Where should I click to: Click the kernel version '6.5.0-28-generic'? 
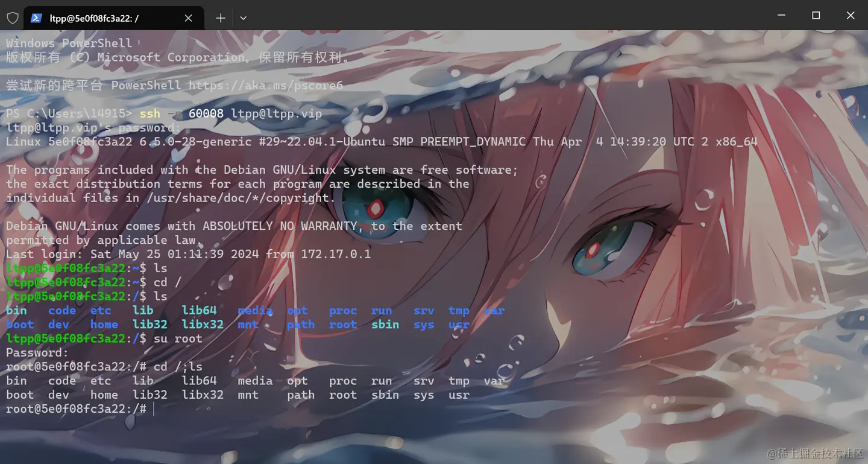coord(195,142)
